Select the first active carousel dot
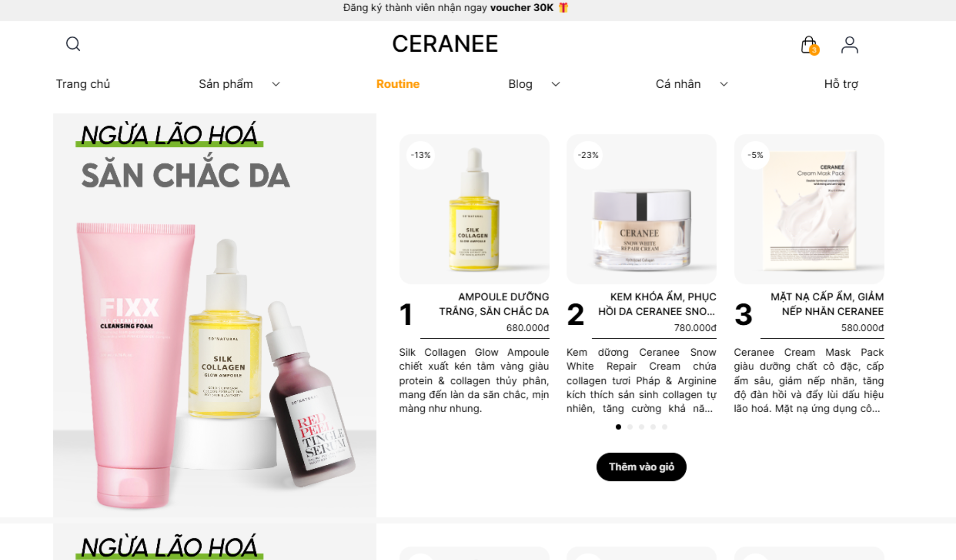The width and height of the screenshot is (956, 560). [619, 427]
